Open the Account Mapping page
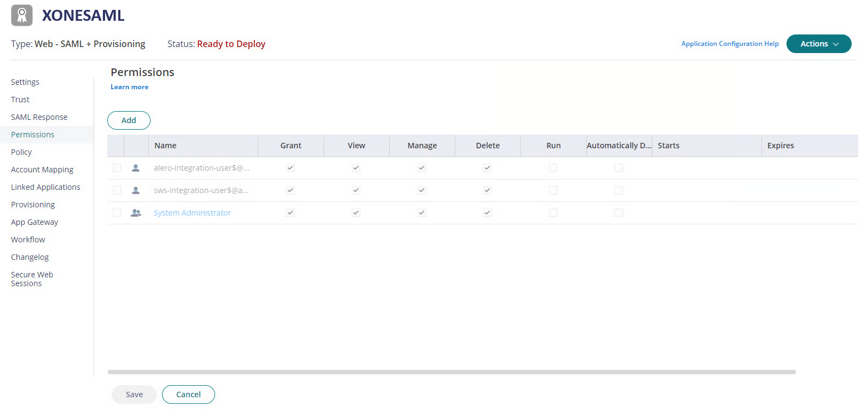 pyautogui.click(x=42, y=170)
